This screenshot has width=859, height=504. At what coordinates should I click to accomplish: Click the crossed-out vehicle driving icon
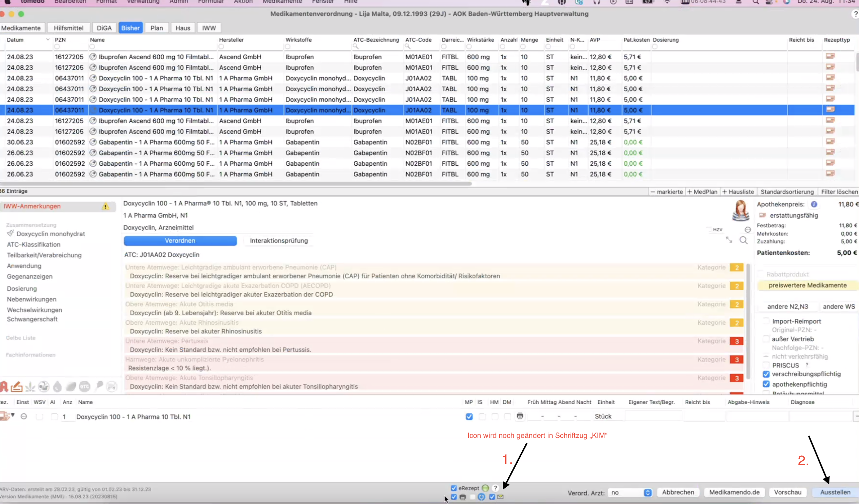[x=112, y=387]
